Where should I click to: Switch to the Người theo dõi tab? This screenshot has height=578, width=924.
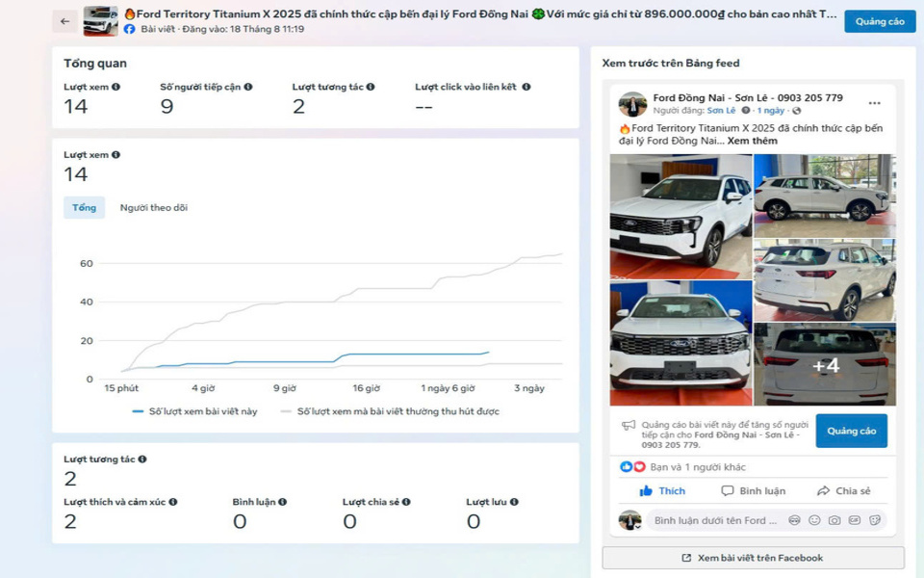[x=153, y=207]
